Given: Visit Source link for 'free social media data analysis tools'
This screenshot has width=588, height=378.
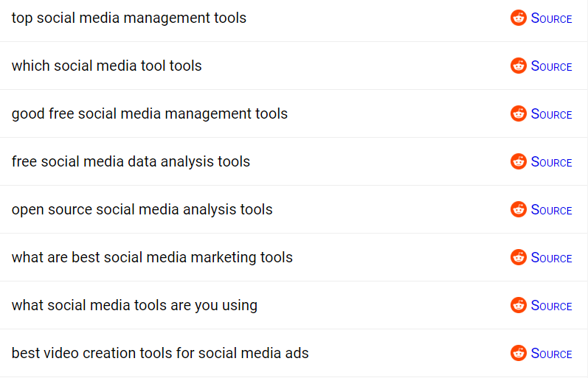Looking at the screenshot, I should pos(551,162).
